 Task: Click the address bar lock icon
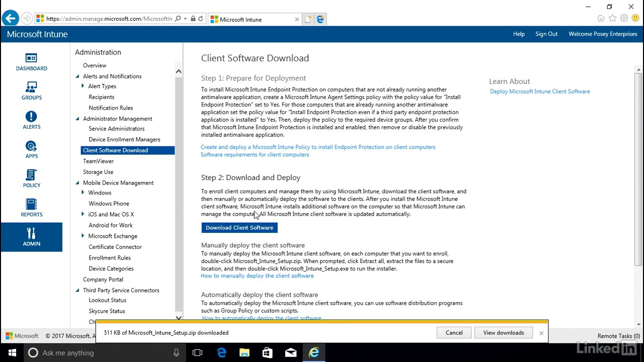click(193, 19)
